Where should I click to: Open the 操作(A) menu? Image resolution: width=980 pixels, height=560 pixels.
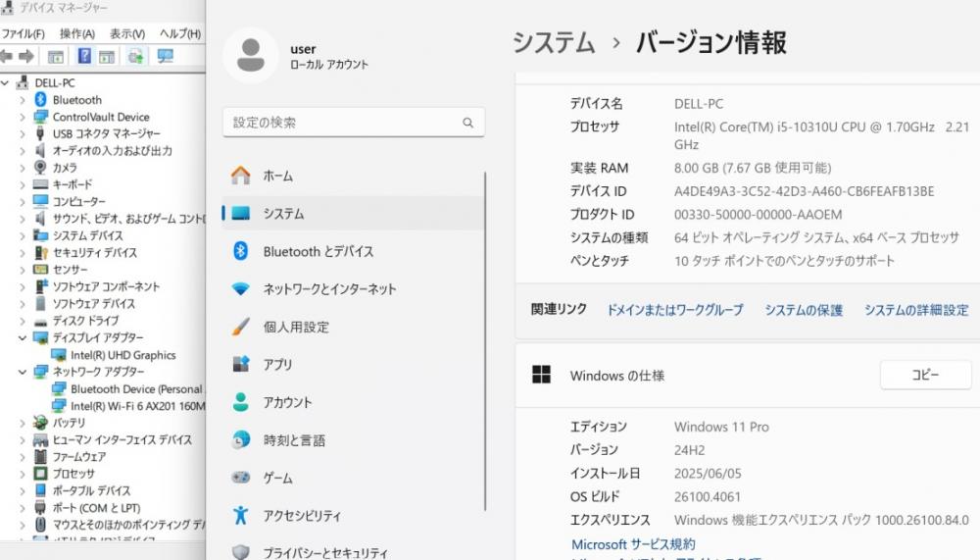pos(76,33)
